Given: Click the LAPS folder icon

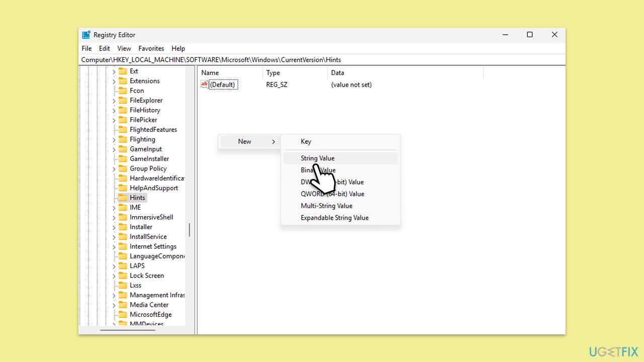Looking at the screenshot, I should pos(123,265).
